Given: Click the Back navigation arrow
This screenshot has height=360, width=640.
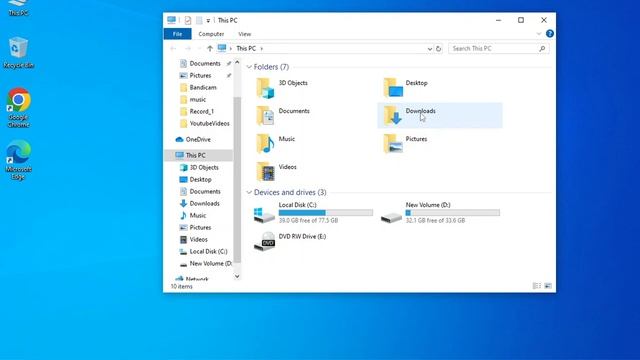Looking at the screenshot, I should (x=173, y=49).
